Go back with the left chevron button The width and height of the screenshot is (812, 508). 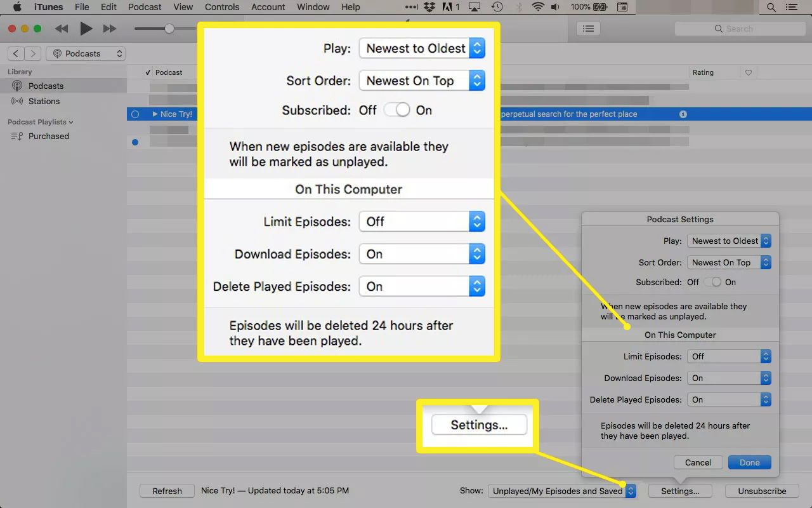[x=16, y=54]
